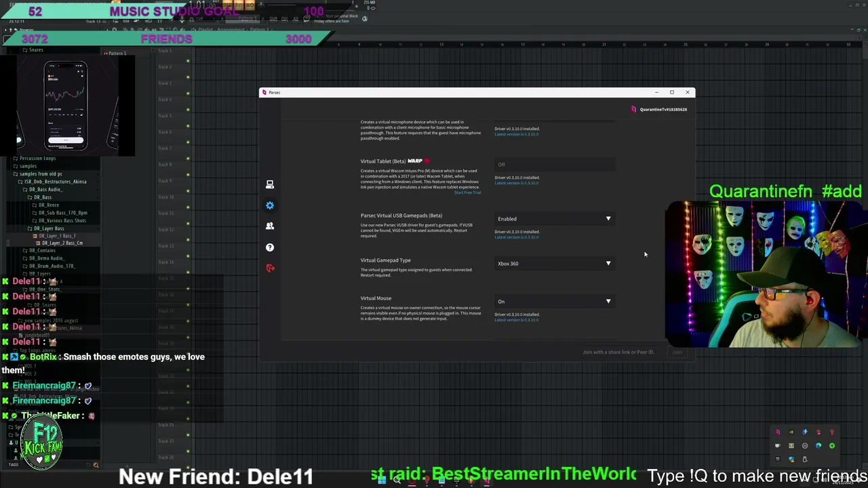
Task: Open the Virtual Gamepad Type Xbox 360 dropdown
Action: (x=555, y=264)
